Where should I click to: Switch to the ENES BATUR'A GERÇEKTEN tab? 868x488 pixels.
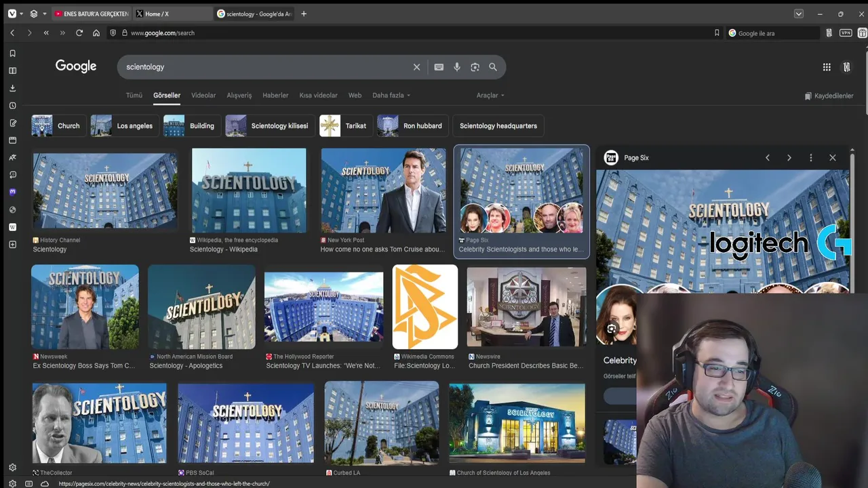pos(92,14)
